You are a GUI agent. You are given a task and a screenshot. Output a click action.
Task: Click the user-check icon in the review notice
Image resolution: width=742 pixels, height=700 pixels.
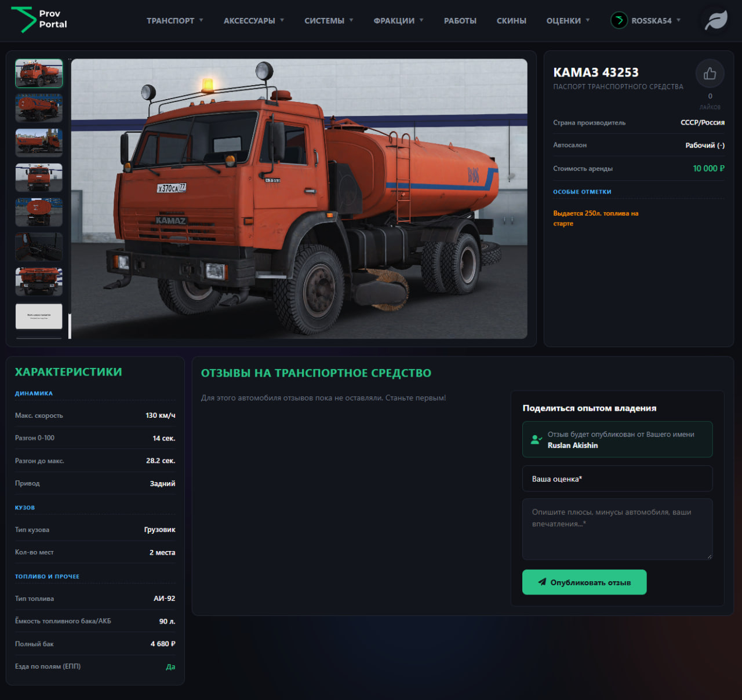point(536,440)
